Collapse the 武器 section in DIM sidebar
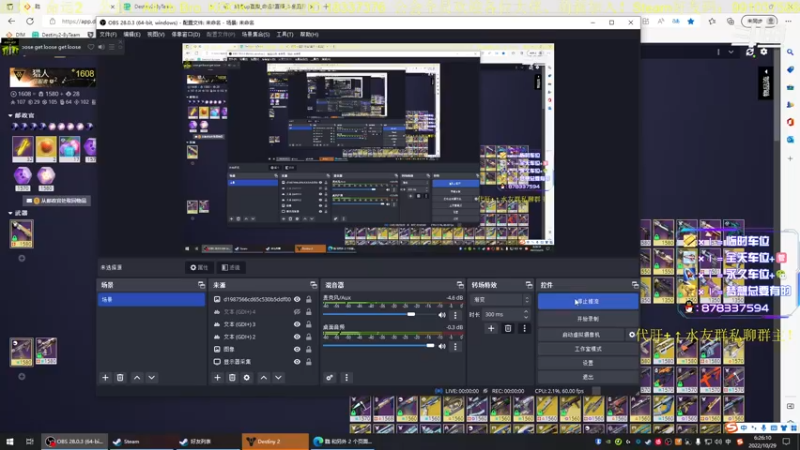The width and height of the screenshot is (800, 450). (10, 213)
